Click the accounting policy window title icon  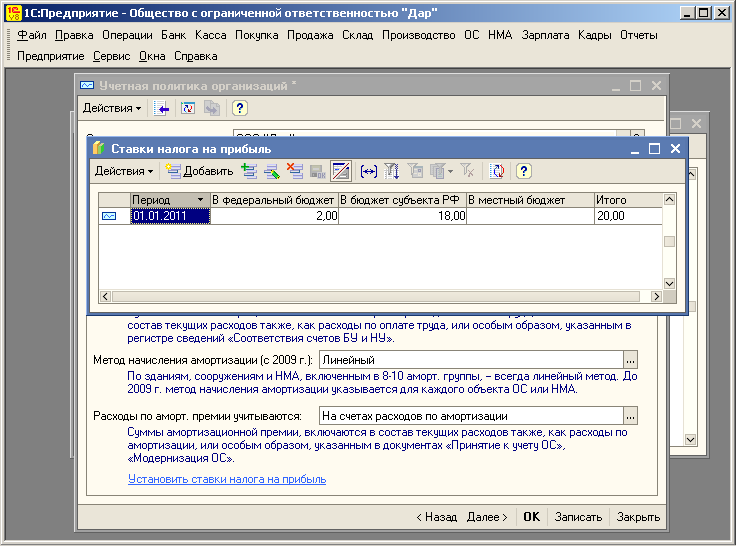click(x=87, y=85)
